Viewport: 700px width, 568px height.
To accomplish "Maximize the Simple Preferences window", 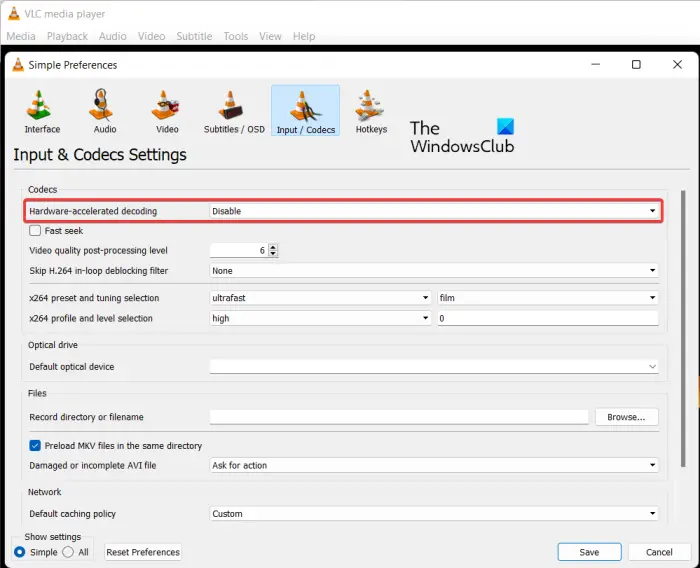I will coord(636,65).
